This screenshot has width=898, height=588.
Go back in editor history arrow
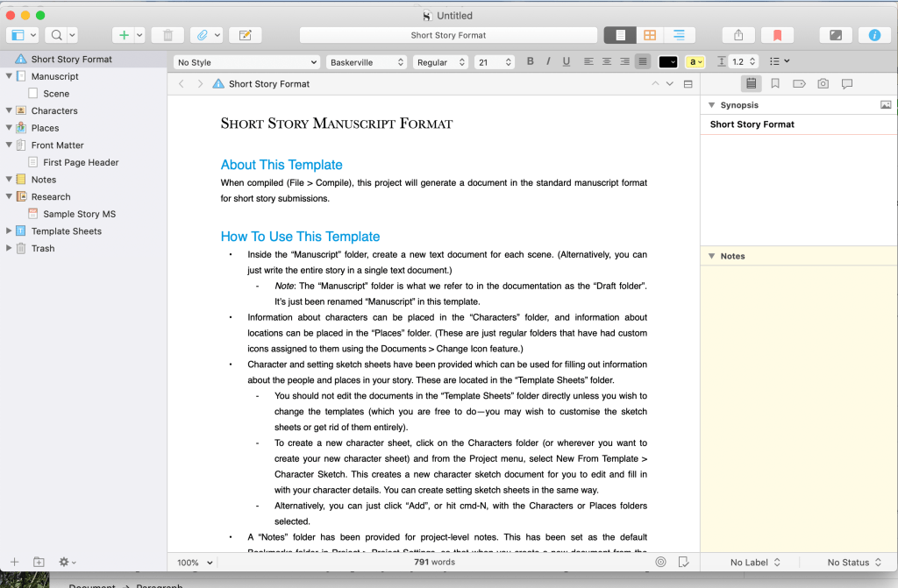[182, 83]
